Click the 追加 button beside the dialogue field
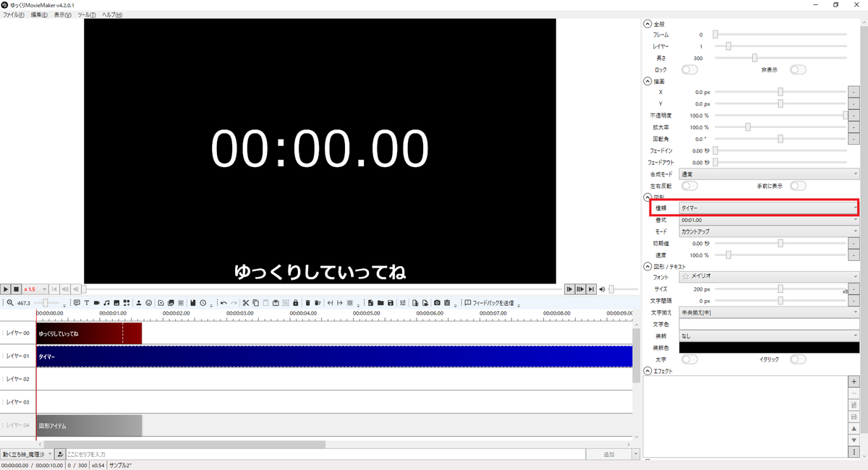Image resolution: width=868 pixels, height=470 pixels. click(608, 454)
